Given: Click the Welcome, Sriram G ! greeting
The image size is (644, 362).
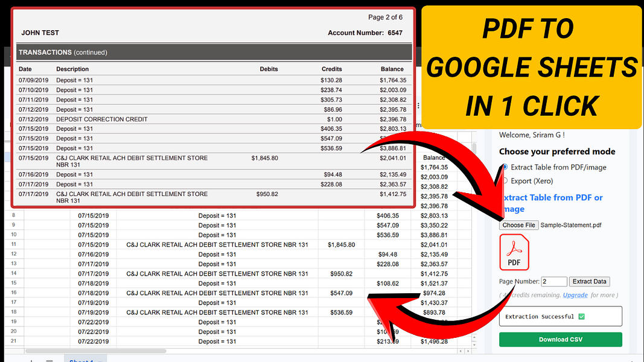Looking at the screenshot, I should tap(532, 135).
